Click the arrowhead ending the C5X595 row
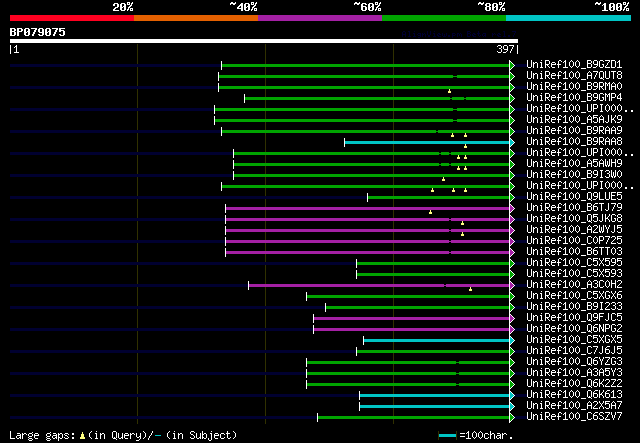 (x=512, y=264)
